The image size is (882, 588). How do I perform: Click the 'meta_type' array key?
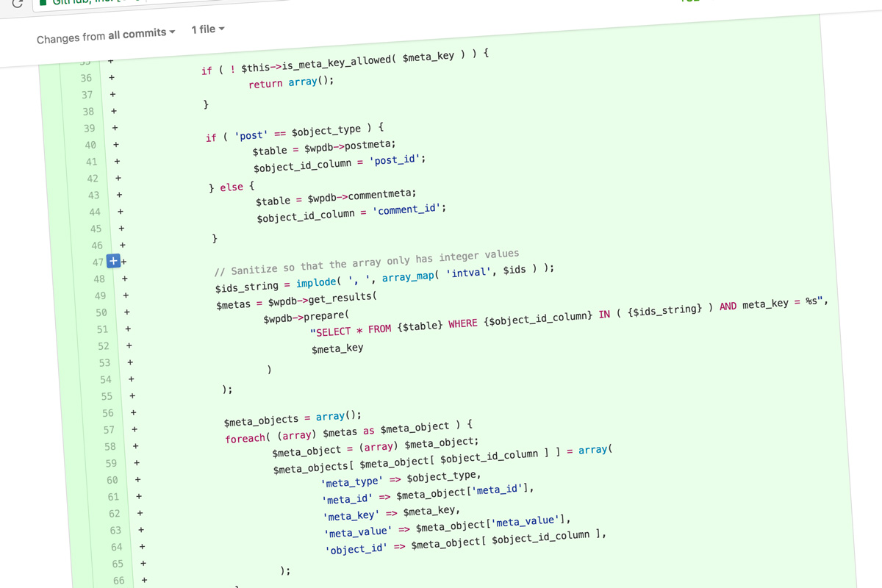tap(352, 482)
